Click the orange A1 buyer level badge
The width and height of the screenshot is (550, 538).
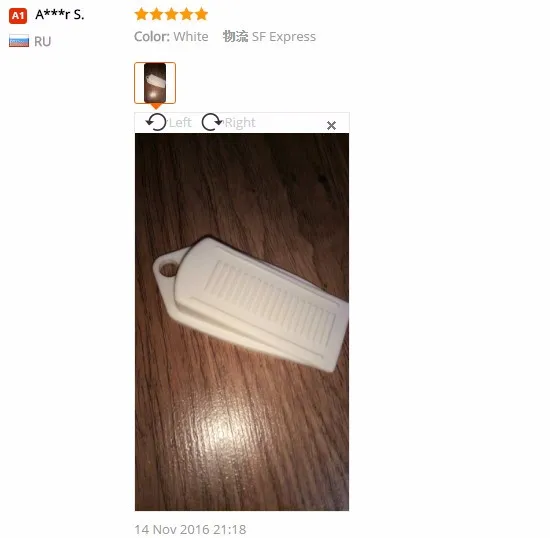(18, 16)
